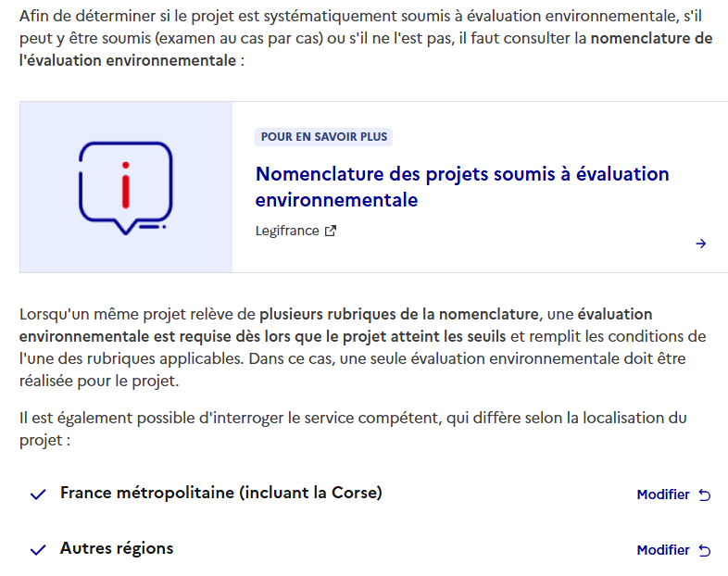Click the external link icon beside Legifrance
The width and height of the screenshot is (728, 576).
click(330, 231)
